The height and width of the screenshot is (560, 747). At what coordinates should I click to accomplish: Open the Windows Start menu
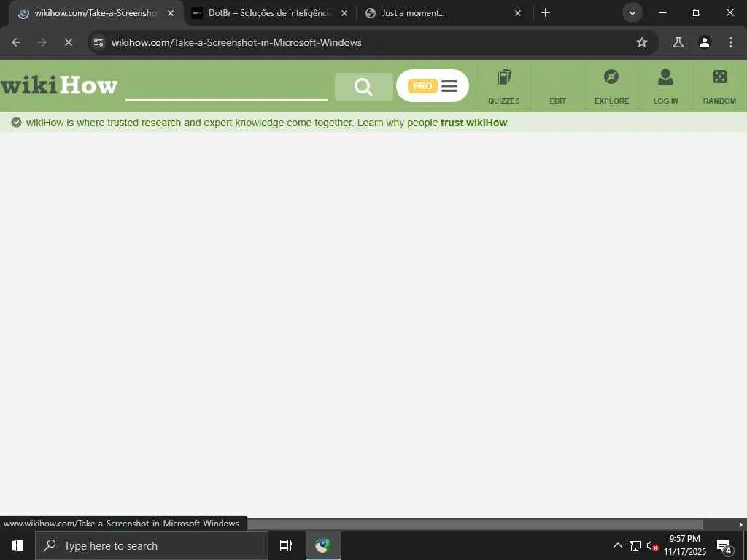(18, 545)
